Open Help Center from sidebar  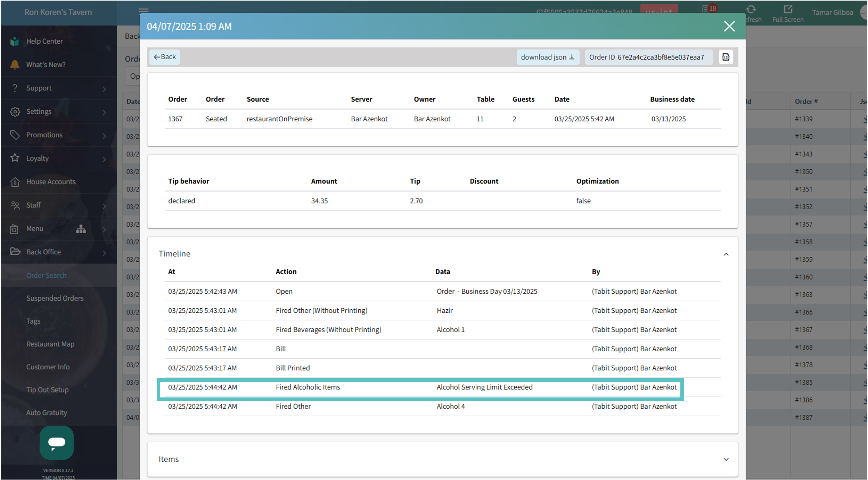[44, 41]
